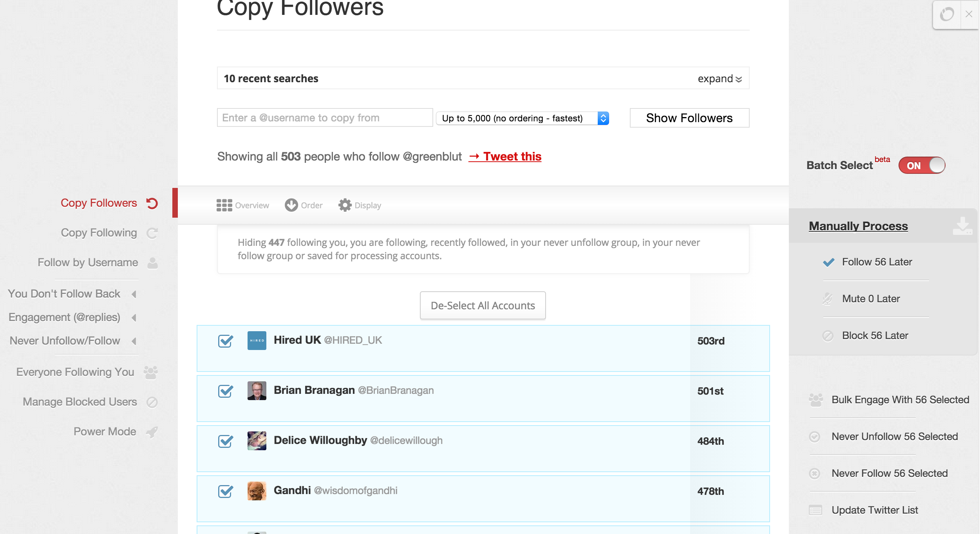Turn off the Batch Select toggle
Viewport: 980px width, 534px height.
click(x=922, y=165)
